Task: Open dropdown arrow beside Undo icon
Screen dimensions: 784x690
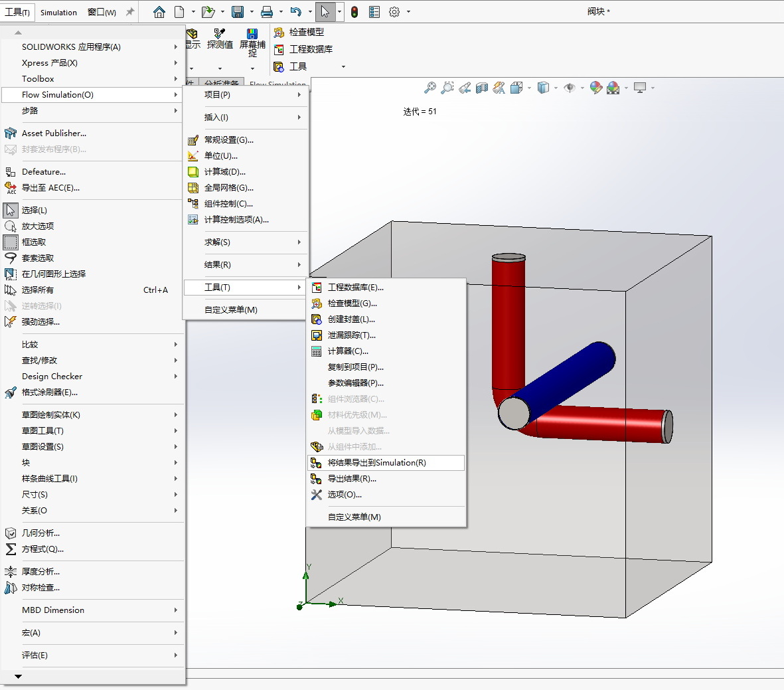Action: pyautogui.click(x=310, y=12)
